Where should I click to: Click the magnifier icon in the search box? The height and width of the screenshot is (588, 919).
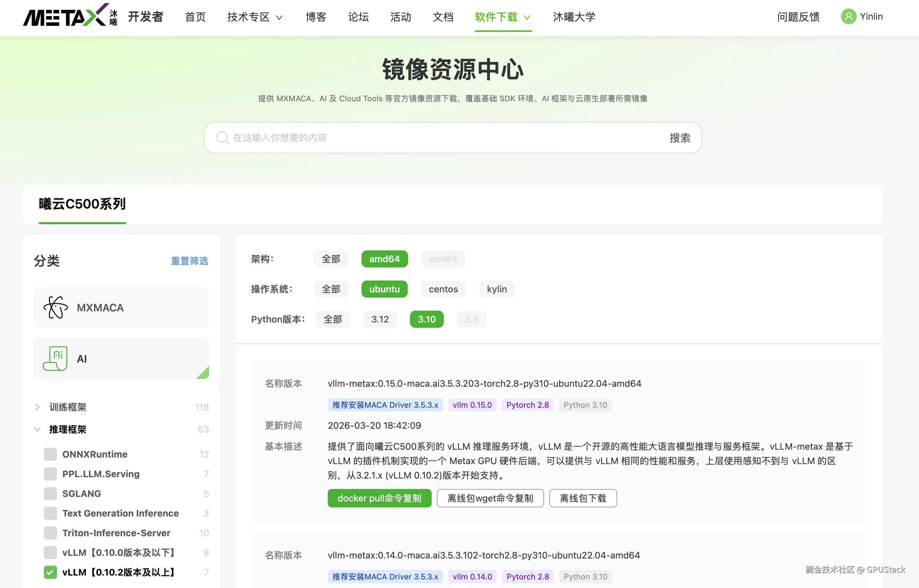tap(222, 137)
